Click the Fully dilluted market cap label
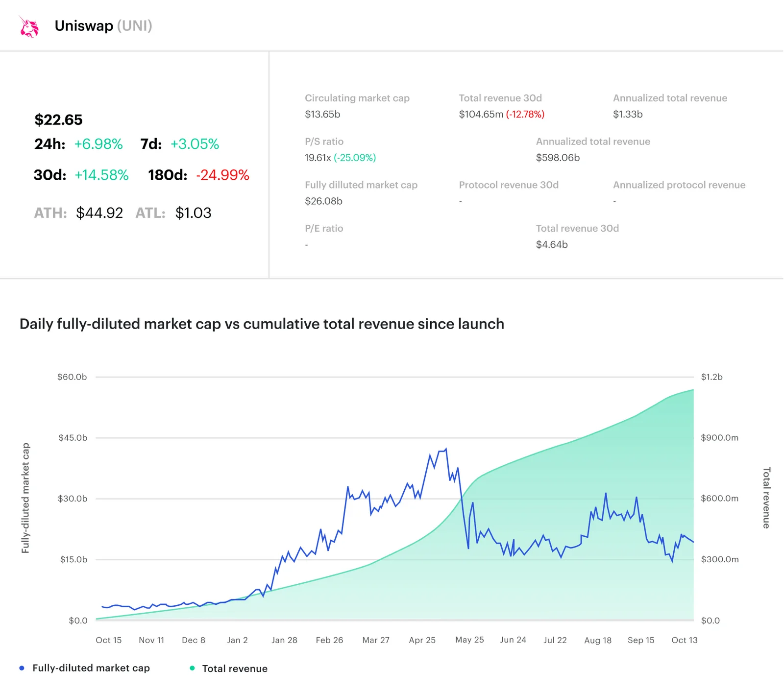Image resolution: width=784 pixels, height=693 pixels. (361, 185)
